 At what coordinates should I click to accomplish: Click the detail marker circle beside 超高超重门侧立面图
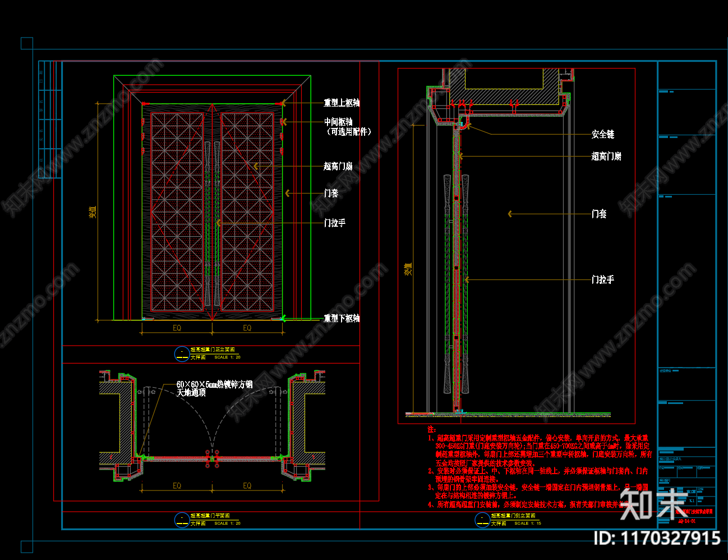click(x=482, y=520)
